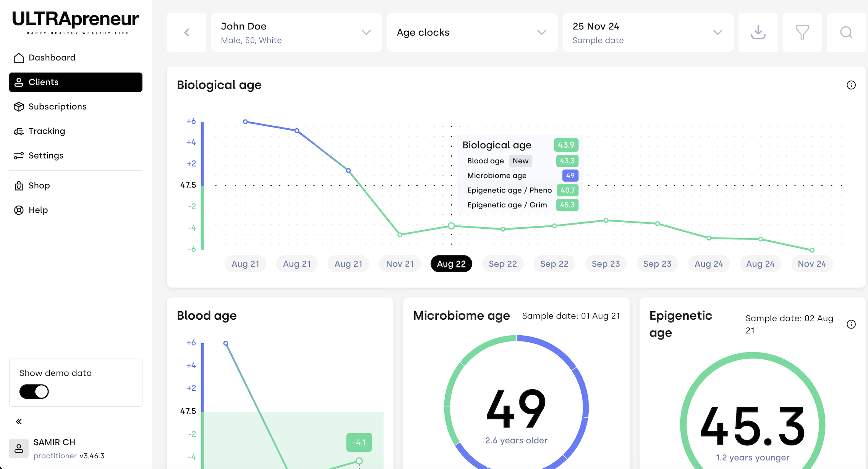
Task: Select the second Sep 22 date chip
Action: pos(554,264)
